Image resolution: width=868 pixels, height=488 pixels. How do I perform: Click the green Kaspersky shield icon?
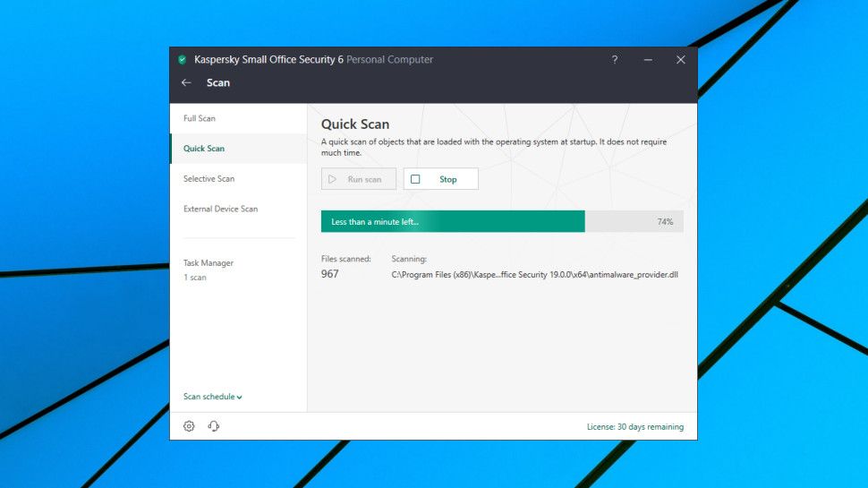(183, 59)
